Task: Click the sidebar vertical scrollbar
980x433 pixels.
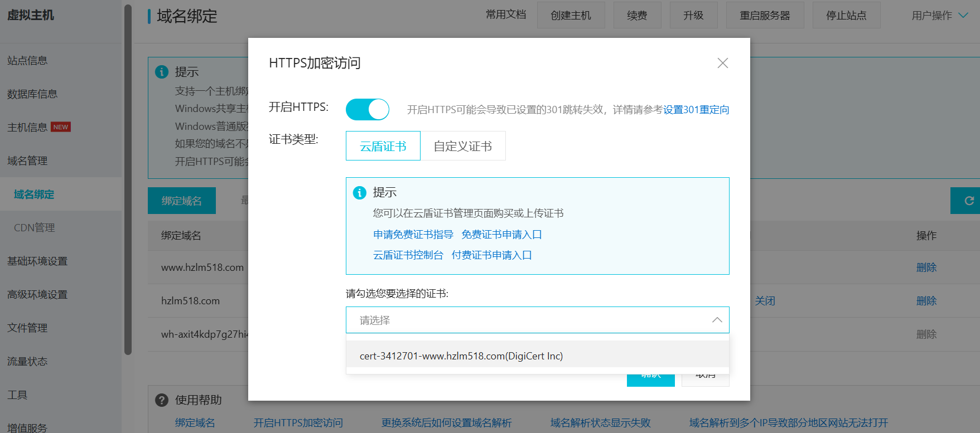Action: 128,178
